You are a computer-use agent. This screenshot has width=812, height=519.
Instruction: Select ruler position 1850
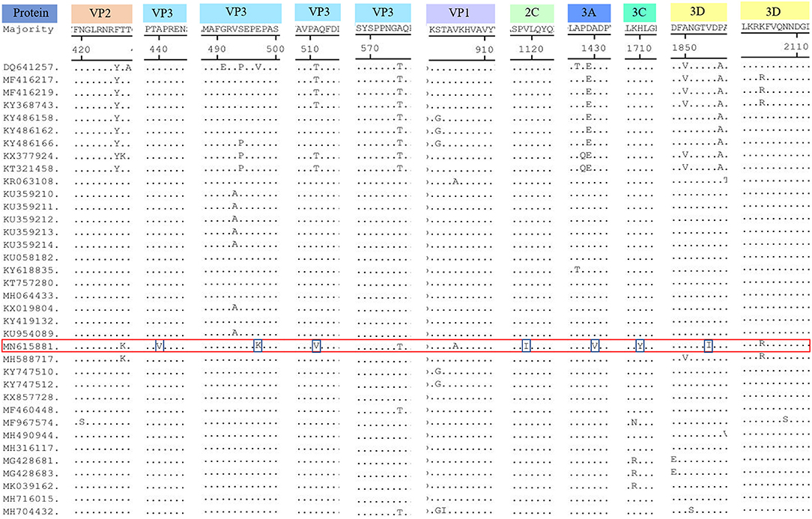[x=685, y=48]
